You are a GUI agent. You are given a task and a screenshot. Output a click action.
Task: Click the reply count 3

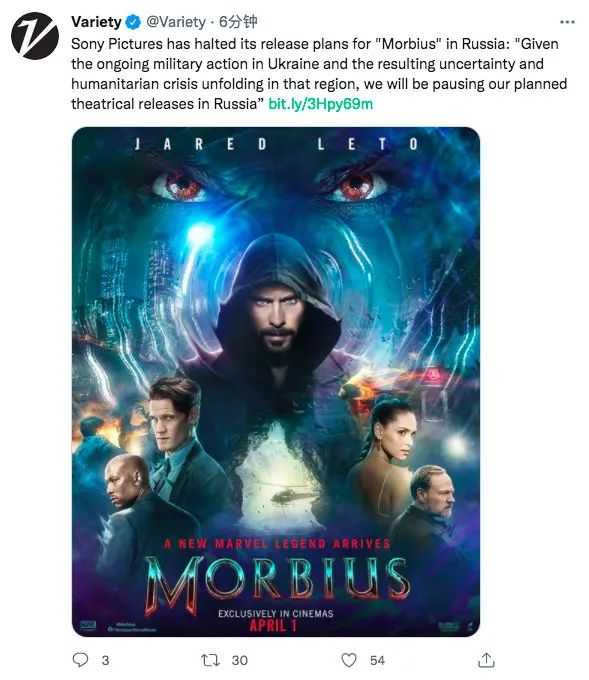coord(105,660)
